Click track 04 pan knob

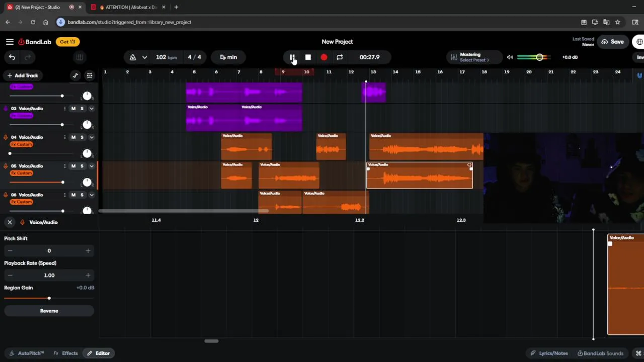[87, 153]
